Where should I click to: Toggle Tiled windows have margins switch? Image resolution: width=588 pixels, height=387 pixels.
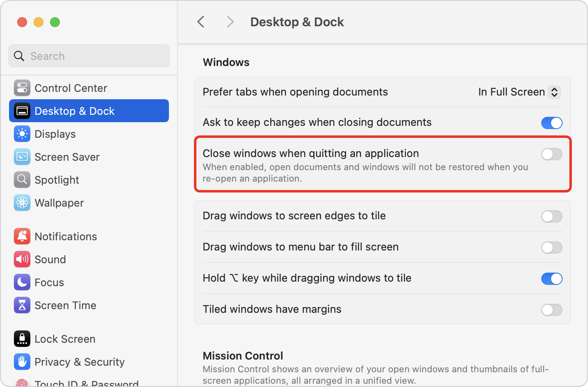click(x=552, y=310)
